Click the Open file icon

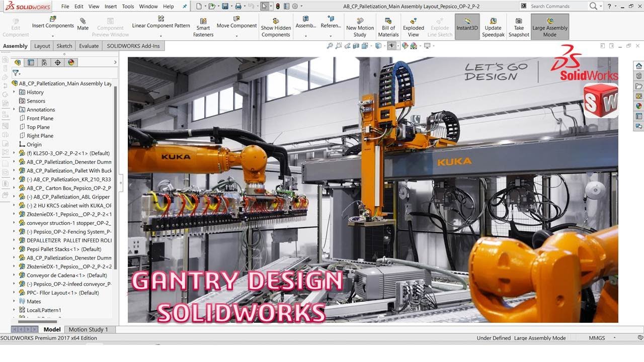click(212, 7)
